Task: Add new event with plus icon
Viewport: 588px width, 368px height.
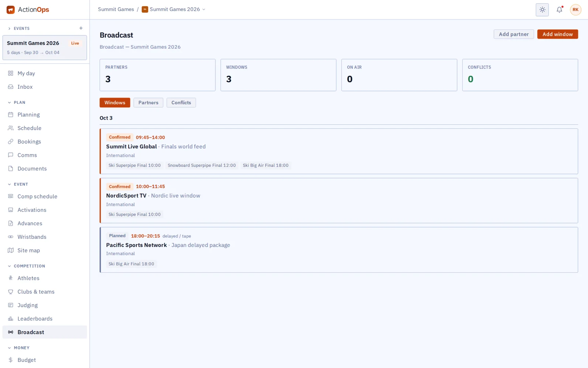Action: pos(81,28)
